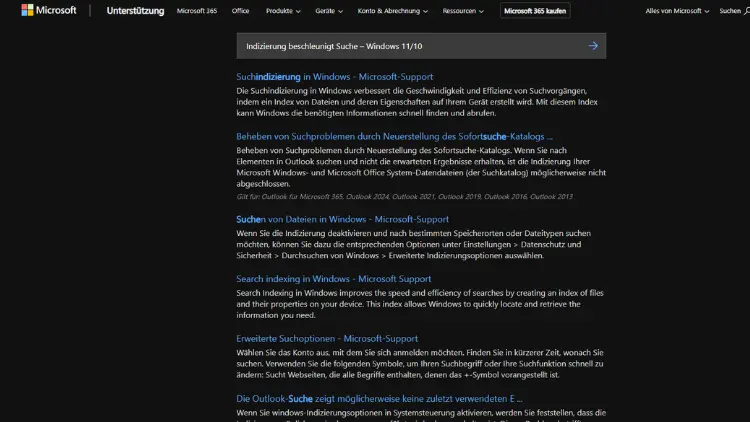Expand the Produkte dropdown
This screenshot has height=422, width=750.
click(283, 11)
